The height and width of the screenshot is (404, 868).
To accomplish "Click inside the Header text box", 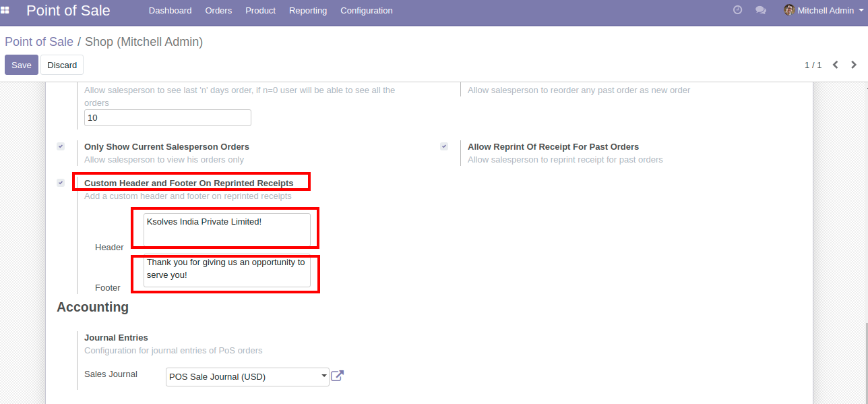I will [226, 230].
